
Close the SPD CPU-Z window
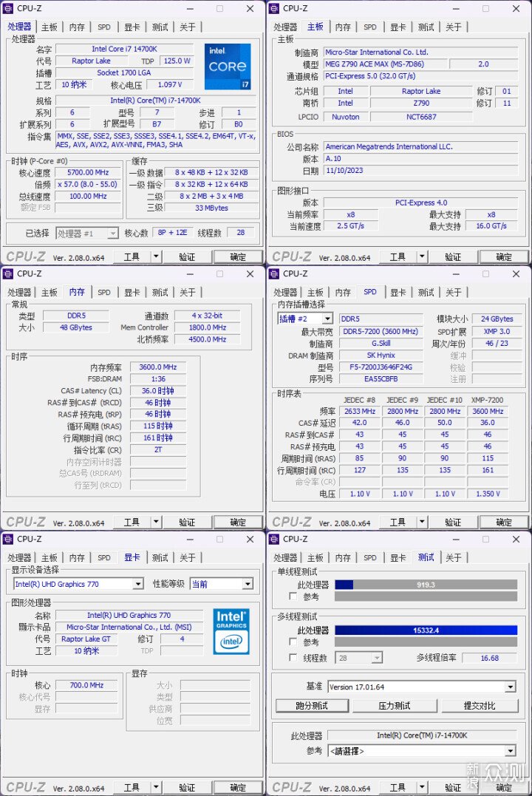(516, 274)
